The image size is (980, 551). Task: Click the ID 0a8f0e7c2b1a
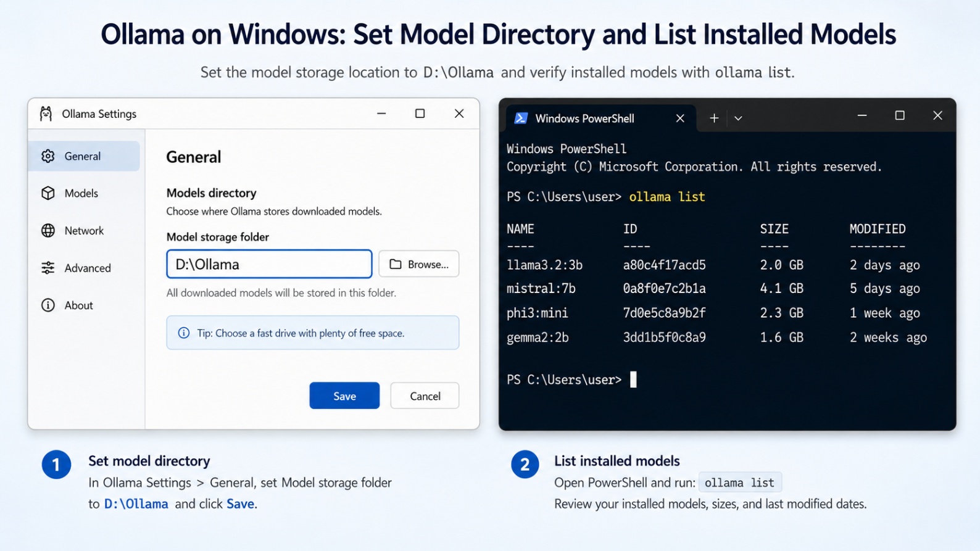coord(665,288)
